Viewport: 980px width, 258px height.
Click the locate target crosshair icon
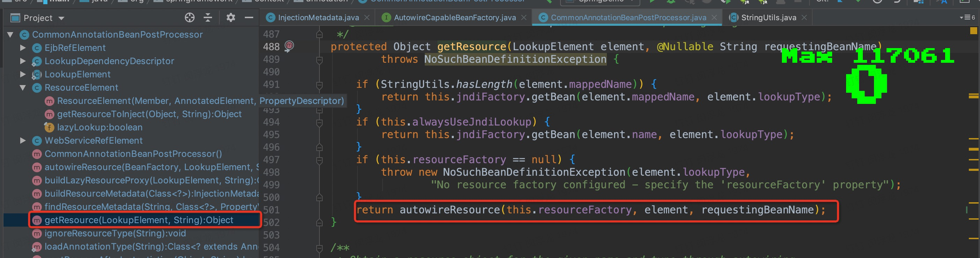click(189, 17)
